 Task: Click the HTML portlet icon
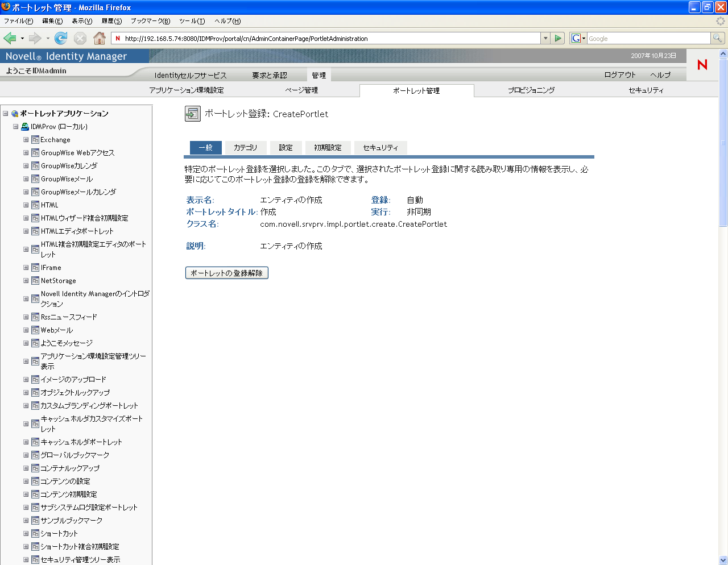click(x=35, y=205)
